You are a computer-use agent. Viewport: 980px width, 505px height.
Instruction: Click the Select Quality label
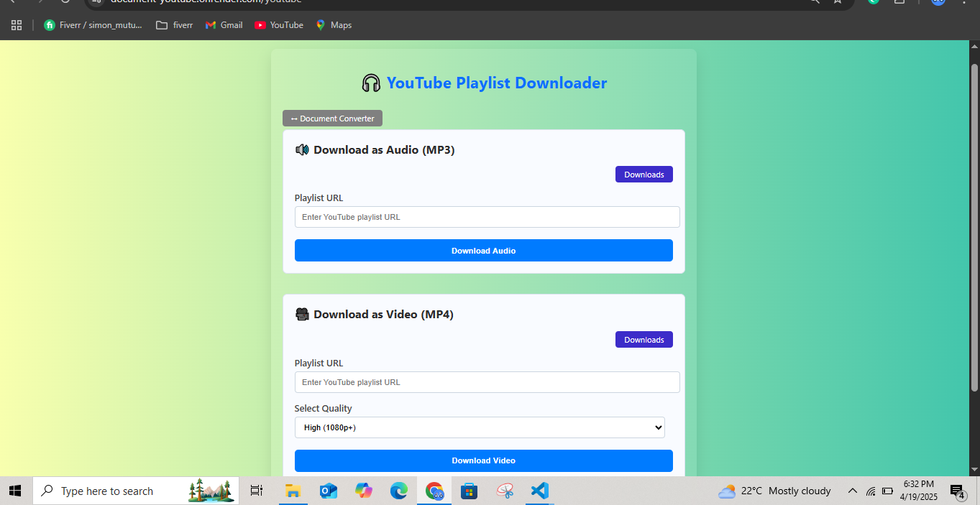coord(323,408)
